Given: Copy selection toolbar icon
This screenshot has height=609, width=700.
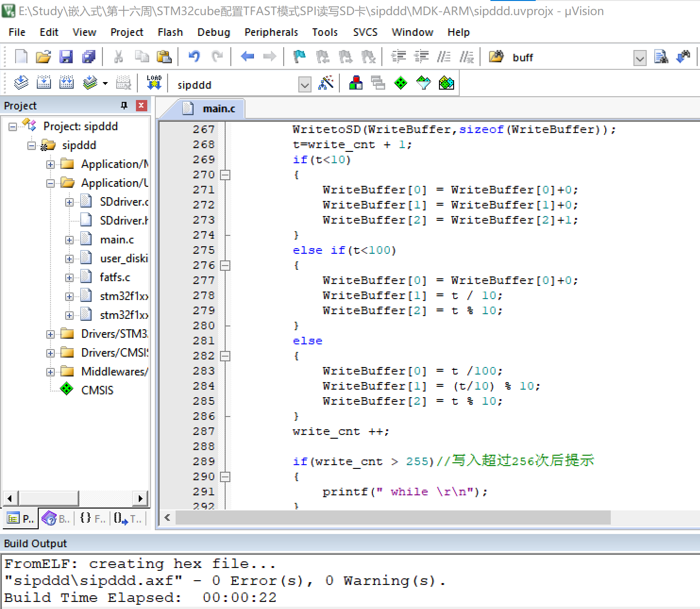Looking at the screenshot, I should tap(142, 57).
